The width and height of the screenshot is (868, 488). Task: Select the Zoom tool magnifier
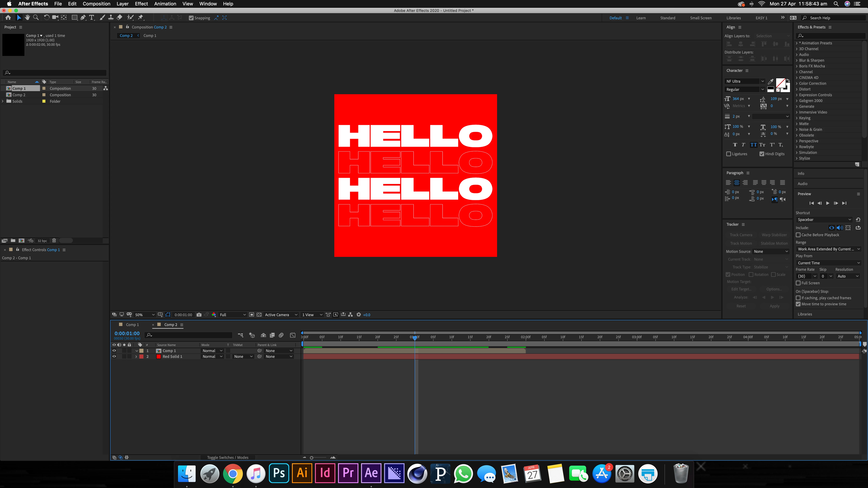point(36,17)
